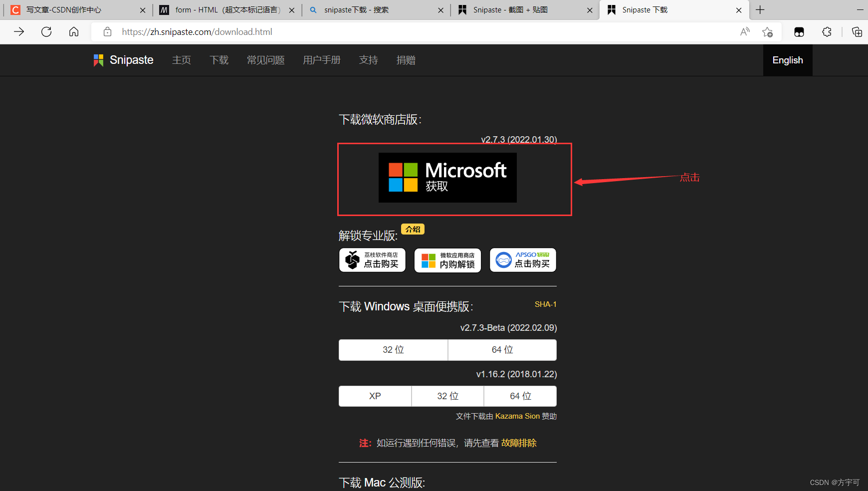Viewport: 868px width, 491px height.
Task: Click the 下载 Mac 公测版 heading
Action: (x=382, y=483)
